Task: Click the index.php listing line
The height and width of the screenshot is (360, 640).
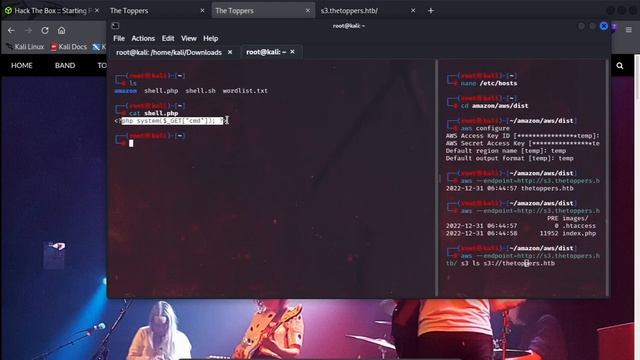Action: coord(521,233)
